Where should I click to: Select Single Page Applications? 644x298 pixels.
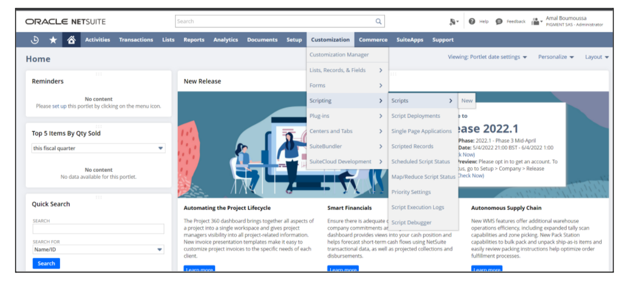coord(423,131)
